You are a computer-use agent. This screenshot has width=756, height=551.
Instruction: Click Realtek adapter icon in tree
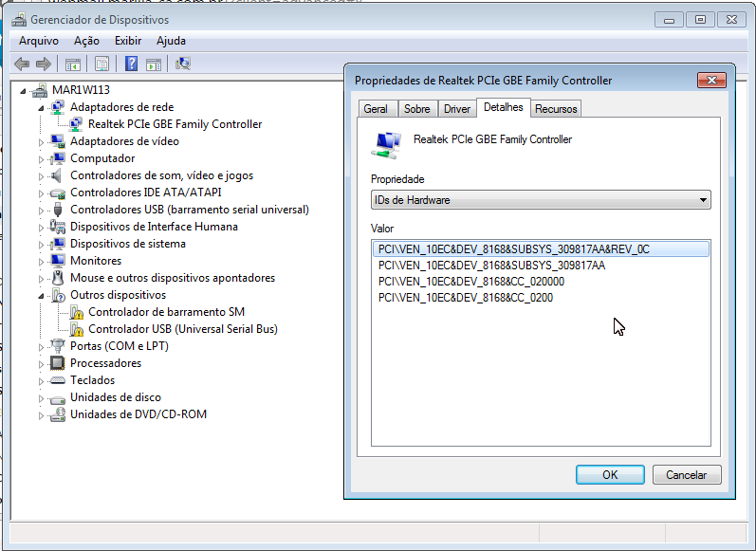pos(76,124)
